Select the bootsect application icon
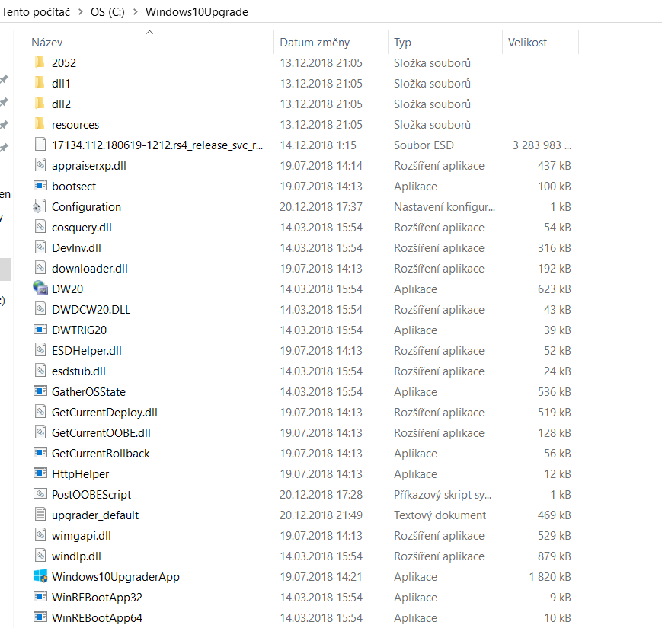 tap(40, 186)
